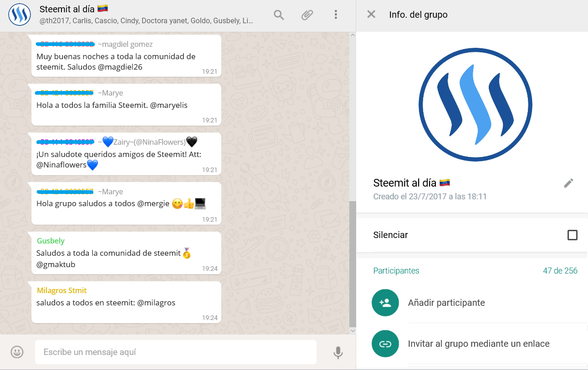Click the 47 de 256 participant count

560,271
